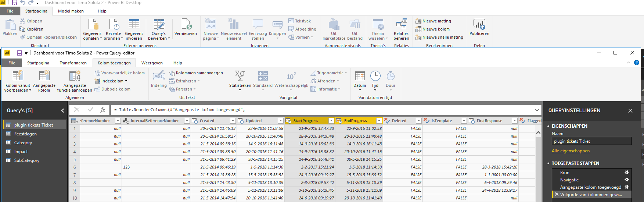The width and height of the screenshot is (644, 202).
Task: Add an Aangepaste kolom
Action: point(44,81)
